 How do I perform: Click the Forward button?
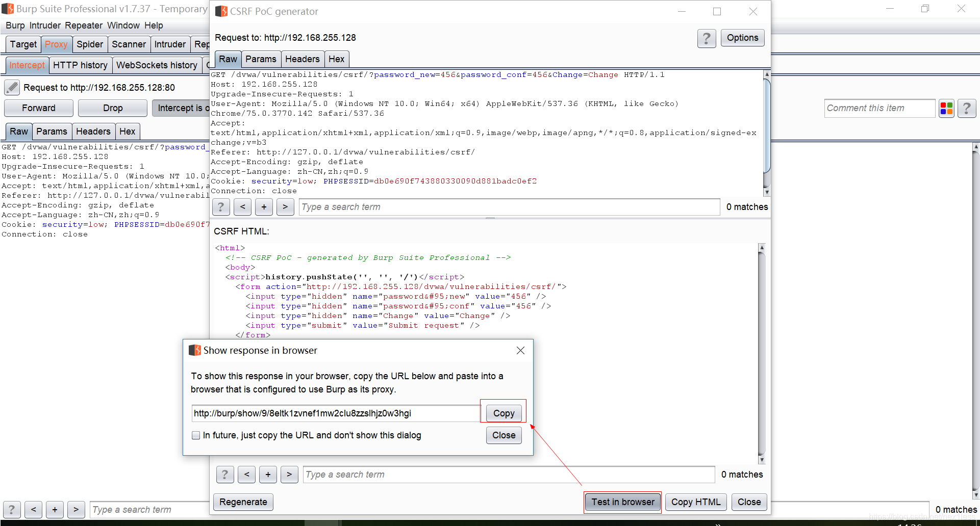(39, 108)
